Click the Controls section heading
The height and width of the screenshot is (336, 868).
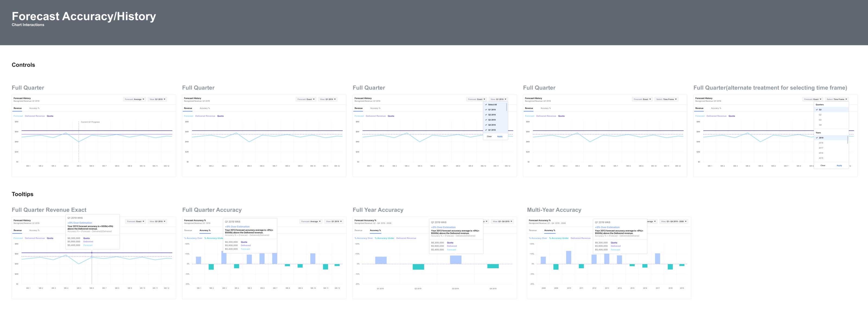23,65
